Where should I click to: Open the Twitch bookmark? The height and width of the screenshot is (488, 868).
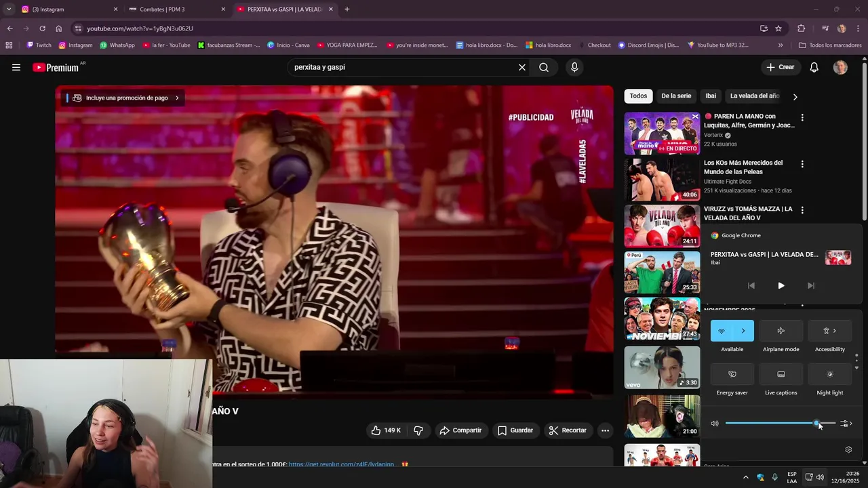pos(39,45)
